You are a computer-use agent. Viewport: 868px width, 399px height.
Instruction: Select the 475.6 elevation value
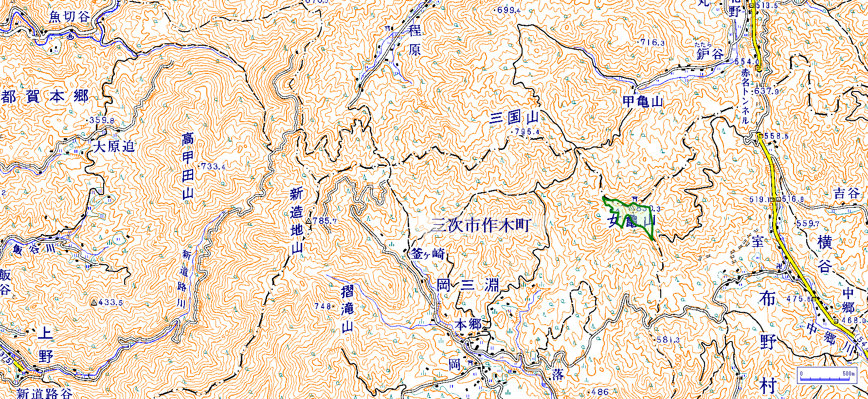tap(798, 299)
